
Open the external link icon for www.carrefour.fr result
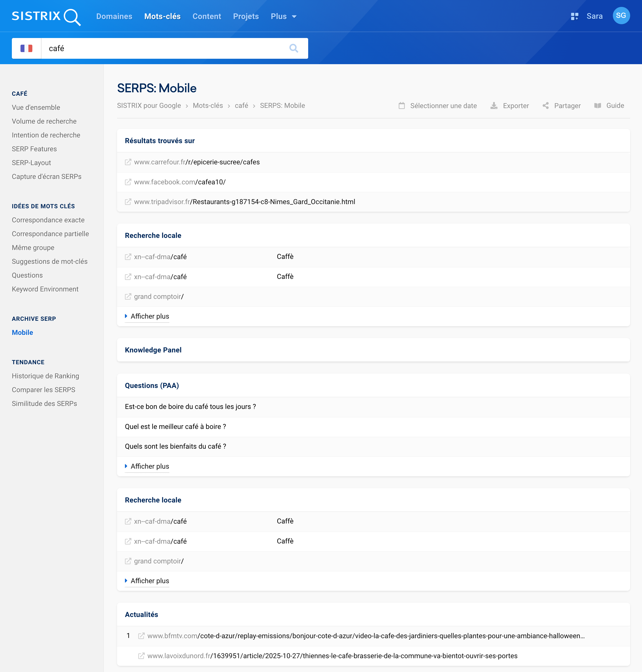click(128, 162)
